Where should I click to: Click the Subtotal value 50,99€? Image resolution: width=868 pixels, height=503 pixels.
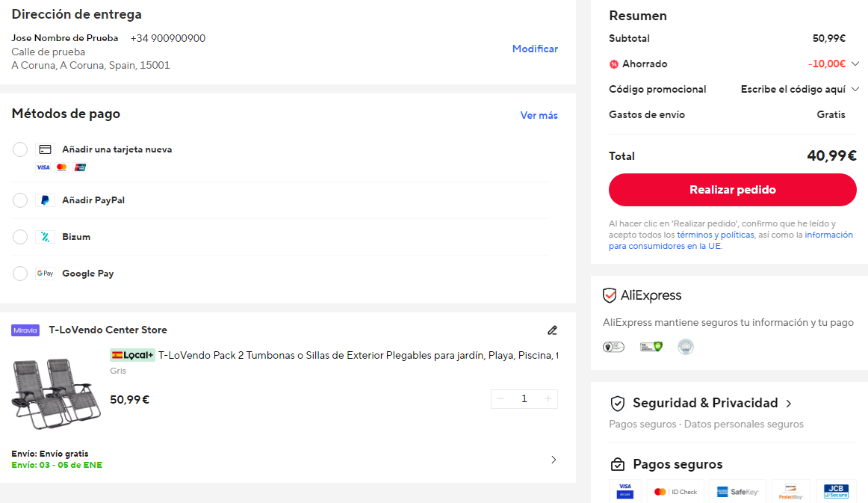[x=828, y=38]
